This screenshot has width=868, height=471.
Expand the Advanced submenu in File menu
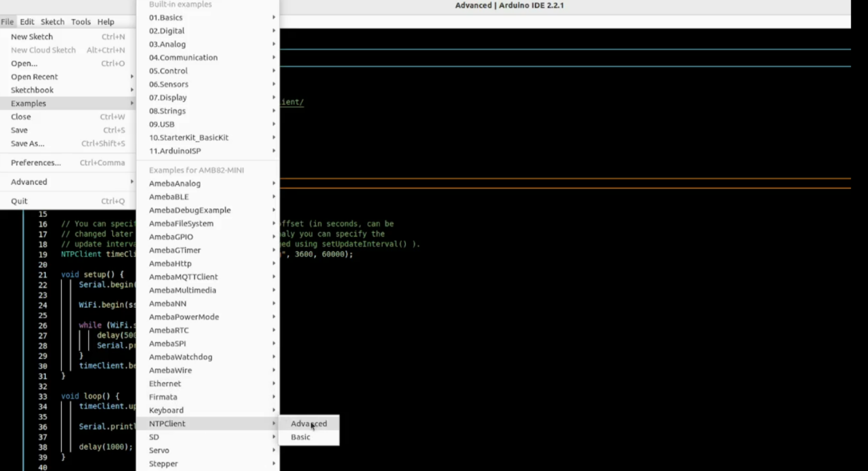pos(68,182)
